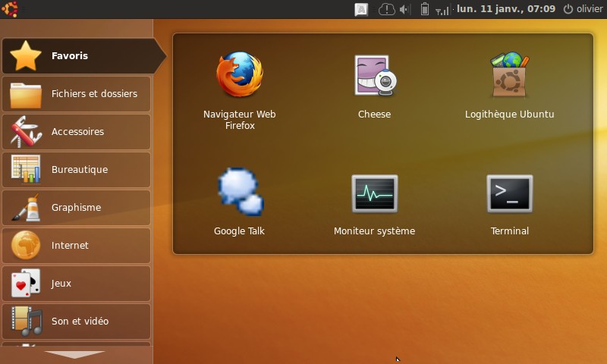Click the Logithèque Ubuntu label
This screenshot has width=607, height=364.
tap(509, 114)
